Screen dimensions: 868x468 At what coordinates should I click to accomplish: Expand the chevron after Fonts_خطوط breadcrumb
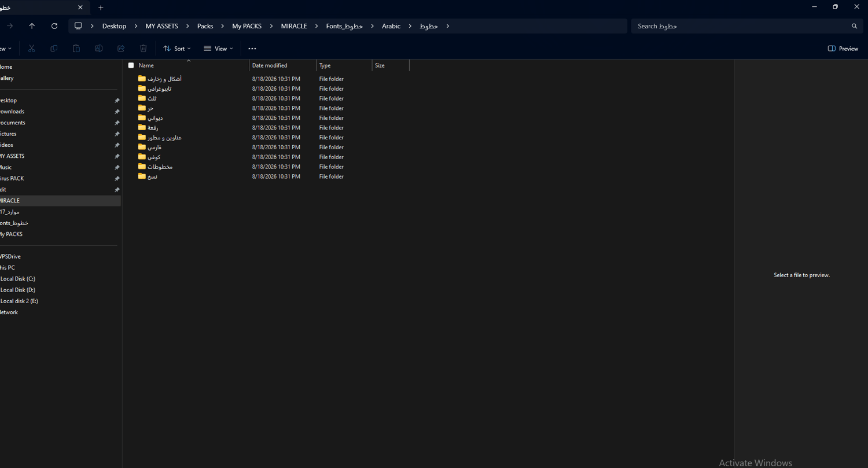pyautogui.click(x=372, y=26)
